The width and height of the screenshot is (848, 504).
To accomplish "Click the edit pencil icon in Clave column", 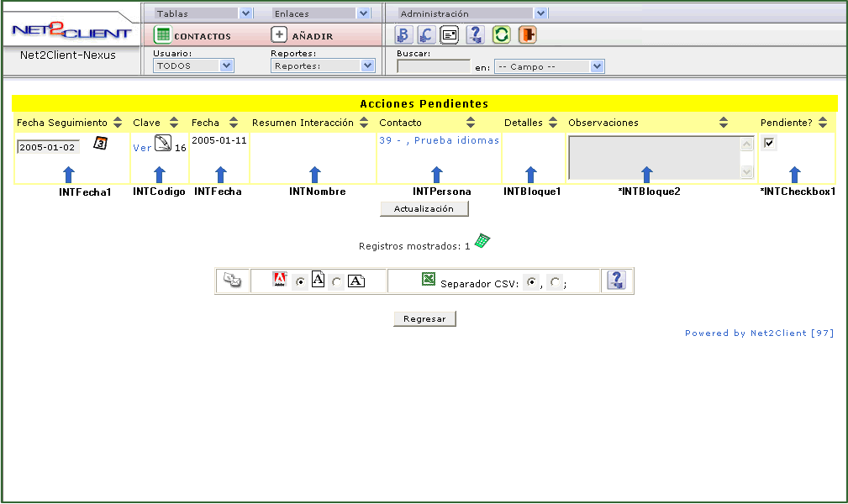I will 163,144.
